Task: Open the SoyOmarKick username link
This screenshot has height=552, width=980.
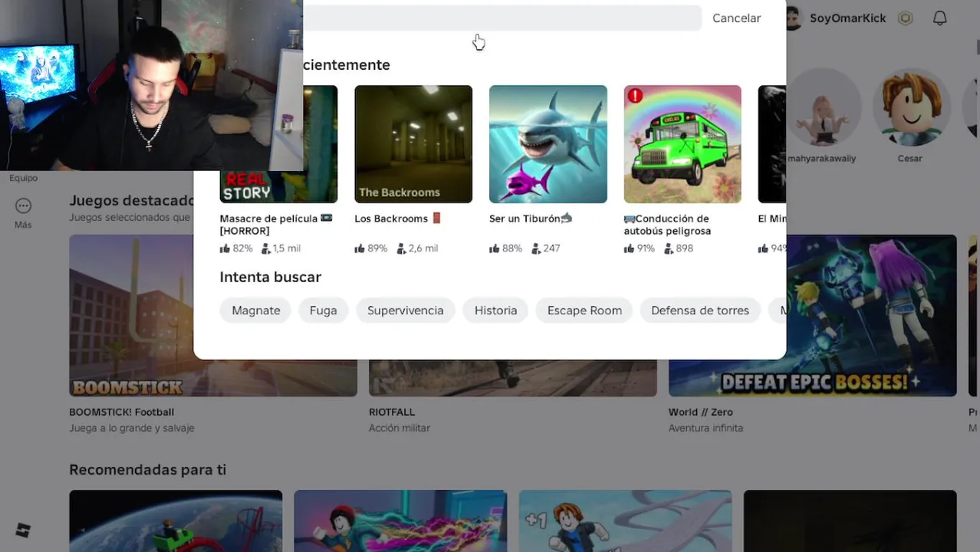Action: (x=847, y=18)
